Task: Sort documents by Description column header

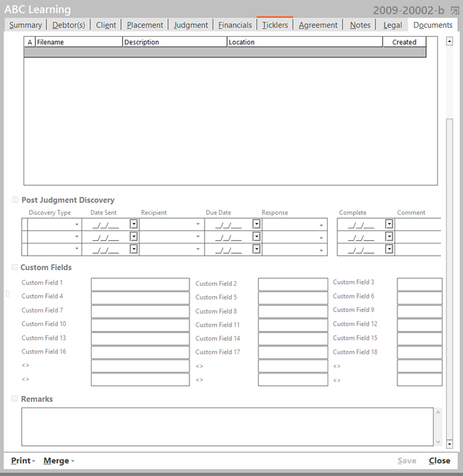Action: (x=175, y=42)
